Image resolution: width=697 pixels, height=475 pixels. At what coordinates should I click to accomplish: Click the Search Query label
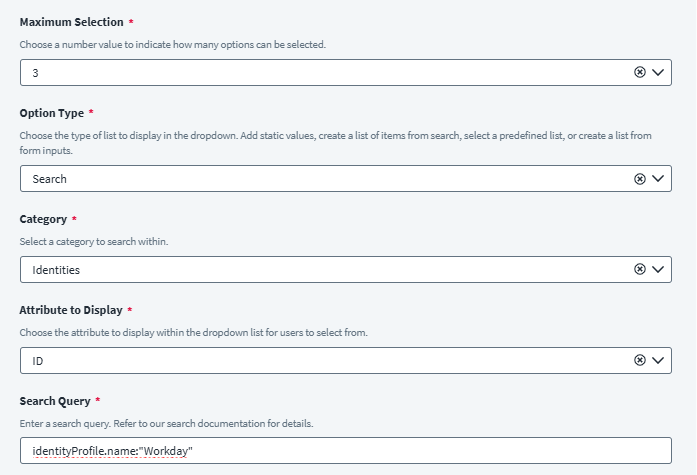pyautogui.click(x=55, y=401)
